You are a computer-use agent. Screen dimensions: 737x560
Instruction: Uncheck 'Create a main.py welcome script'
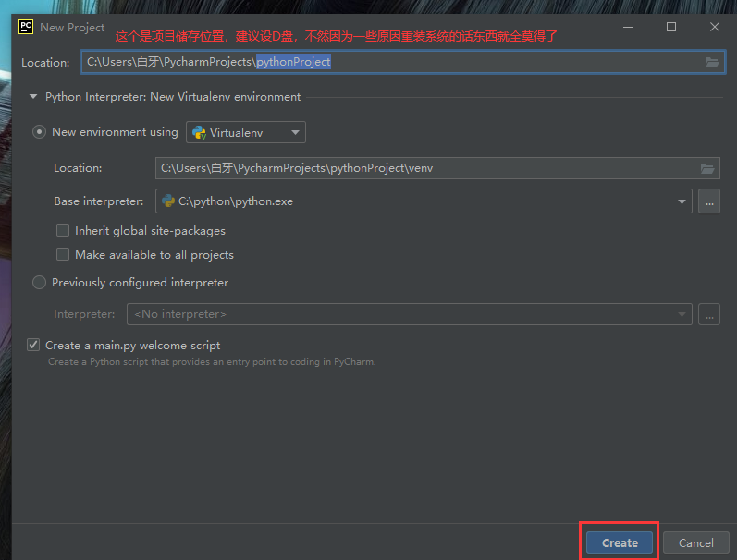(33, 345)
